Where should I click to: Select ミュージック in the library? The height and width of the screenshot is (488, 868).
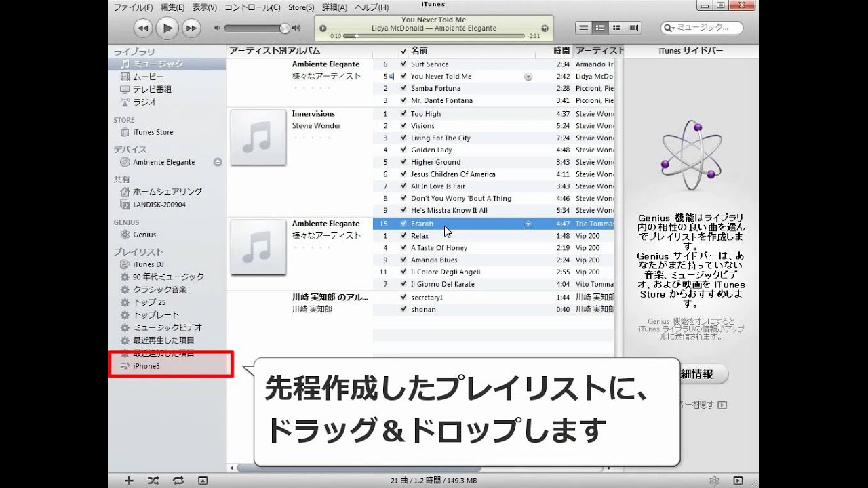(167, 64)
